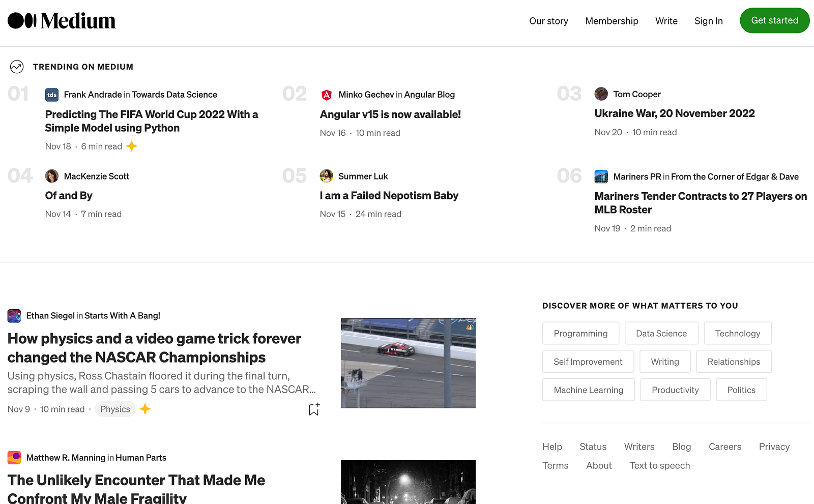814x504 pixels.
Task: Select the Physics topic tag
Action: pyautogui.click(x=115, y=409)
